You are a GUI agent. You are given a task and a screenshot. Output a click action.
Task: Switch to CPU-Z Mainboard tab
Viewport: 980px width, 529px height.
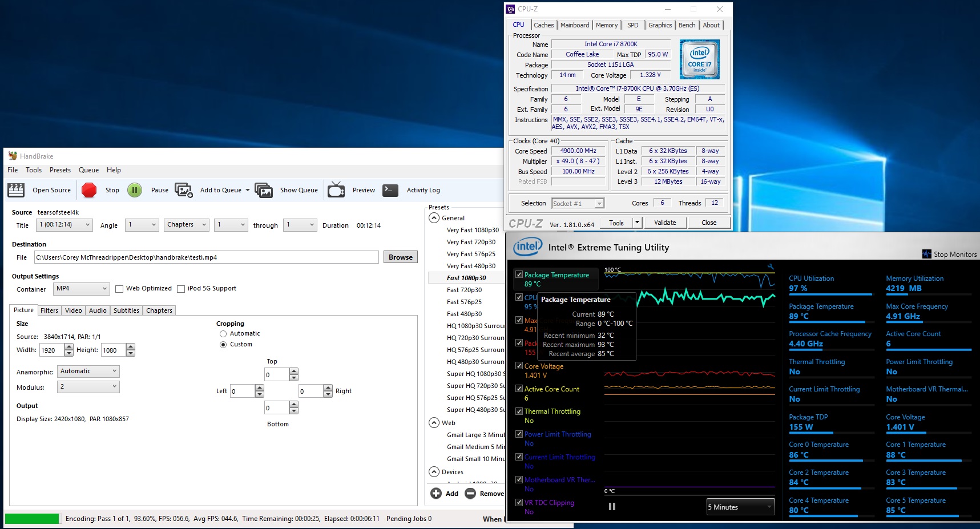point(575,25)
